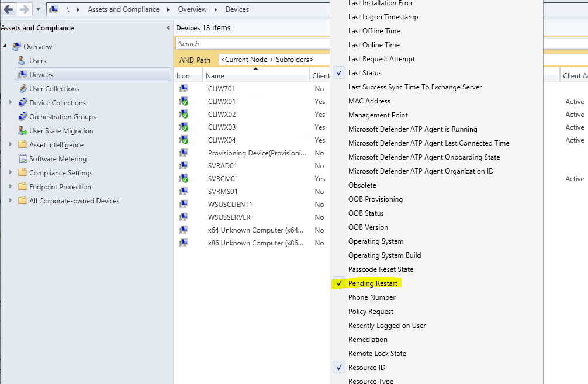The width and height of the screenshot is (588, 384).
Task: Click the device icon for CLIWX04
Action: click(x=184, y=140)
